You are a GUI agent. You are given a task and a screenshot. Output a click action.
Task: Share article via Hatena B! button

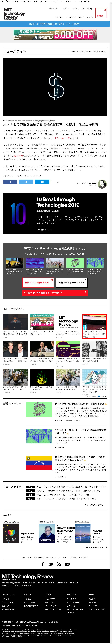[x=42, y=182]
